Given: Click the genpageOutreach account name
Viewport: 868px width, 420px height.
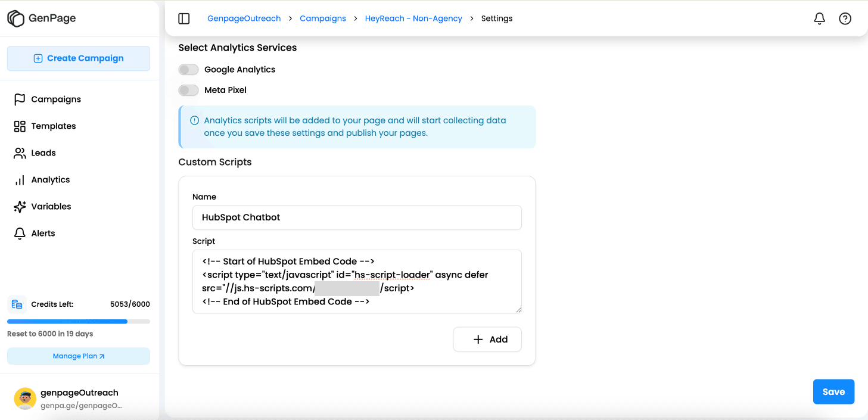Looking at the screenshot, I should pos(79,393).
